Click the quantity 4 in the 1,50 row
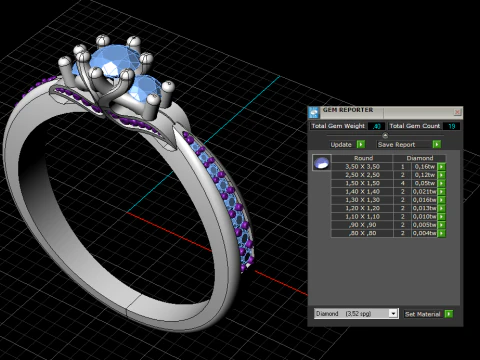The image size is (480, 360). click(x=403, y=183)
